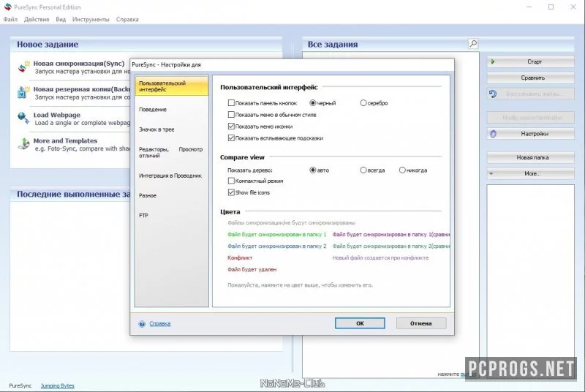Screen dimensions: 585x392
Task: Click the Load Webpage globe icon
Action: pos(23,118)
